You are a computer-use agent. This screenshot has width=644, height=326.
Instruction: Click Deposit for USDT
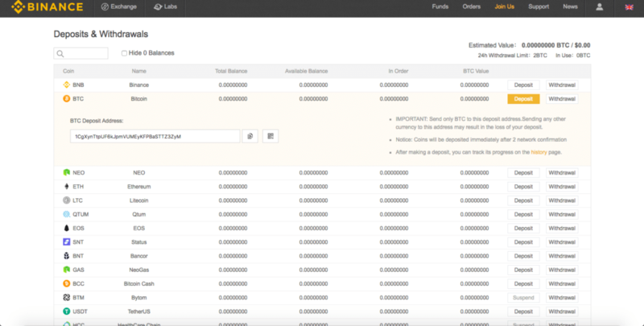pos(524,312)
